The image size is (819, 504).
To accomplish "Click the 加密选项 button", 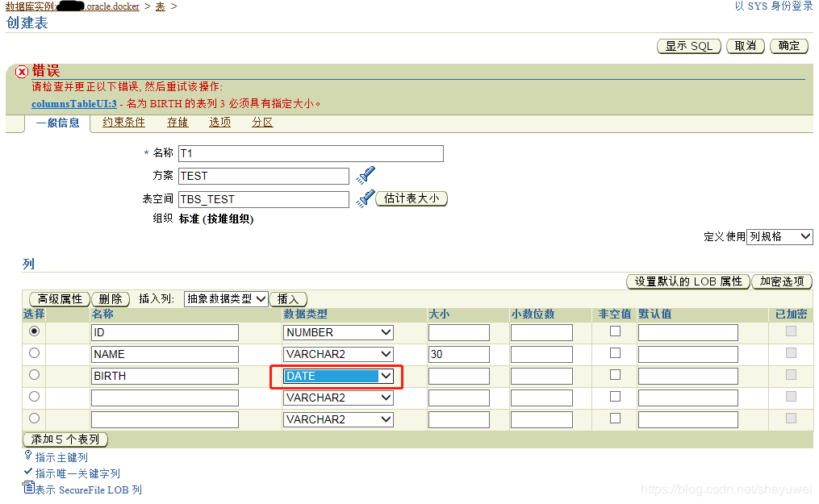I will point(782,281).
